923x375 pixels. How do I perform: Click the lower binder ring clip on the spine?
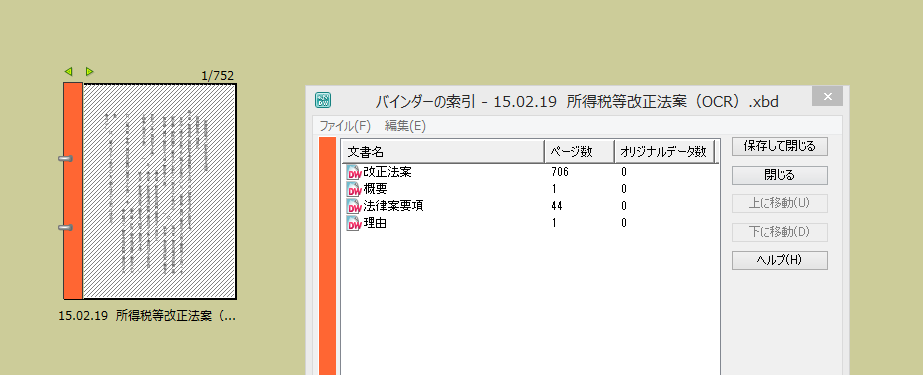(x=65, y=227)
